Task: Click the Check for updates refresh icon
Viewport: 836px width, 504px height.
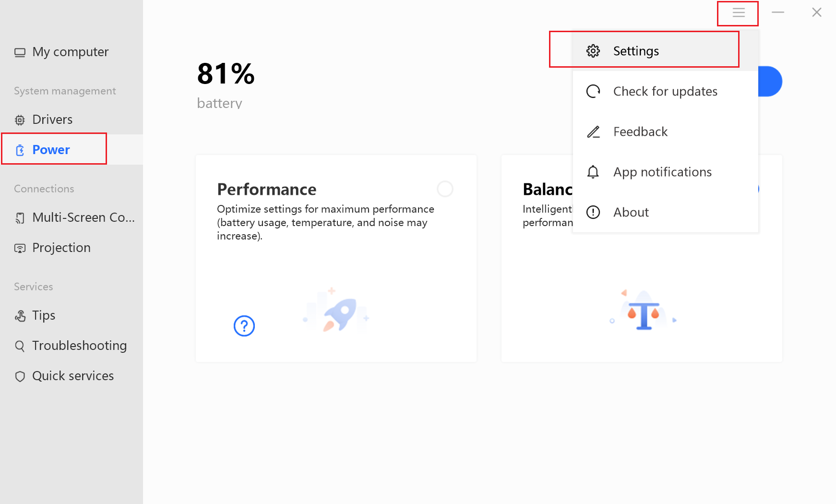Action: click(x=593, y=91)
